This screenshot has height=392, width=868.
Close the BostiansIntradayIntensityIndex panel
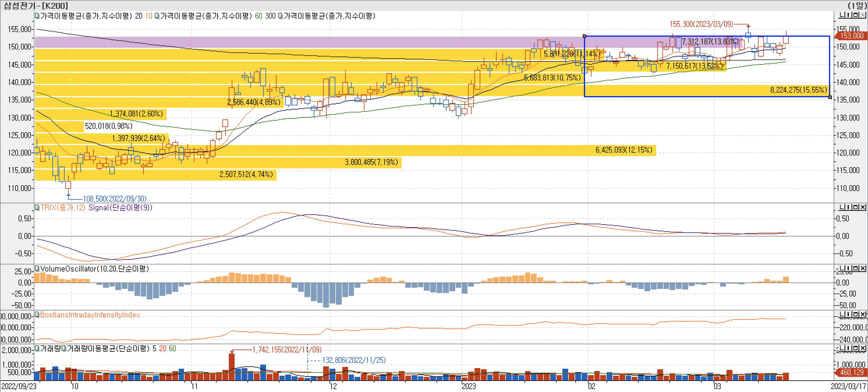click(863, 315)
